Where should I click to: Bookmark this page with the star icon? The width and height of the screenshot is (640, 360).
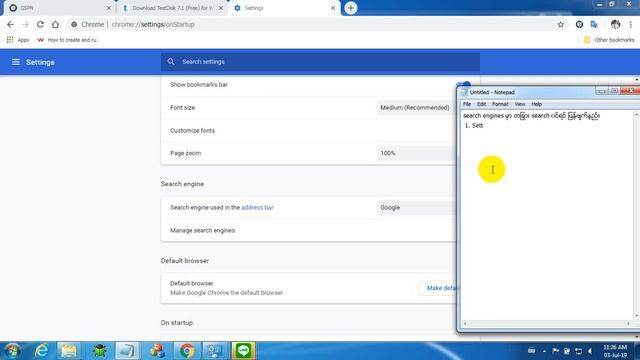[x=561, y=24]
